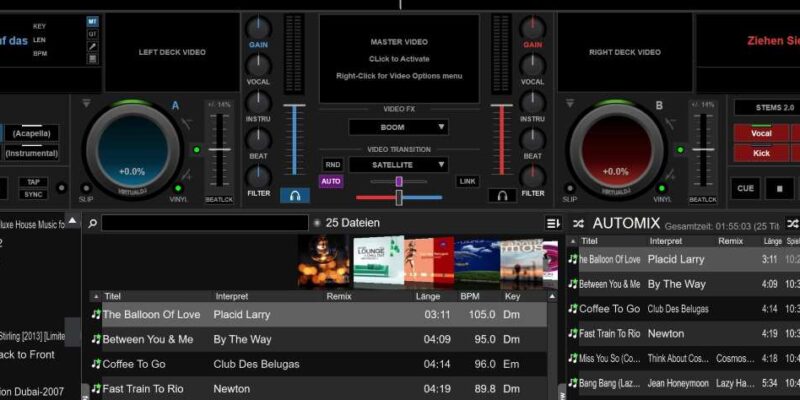Open right deck options triangle menu

570,104
